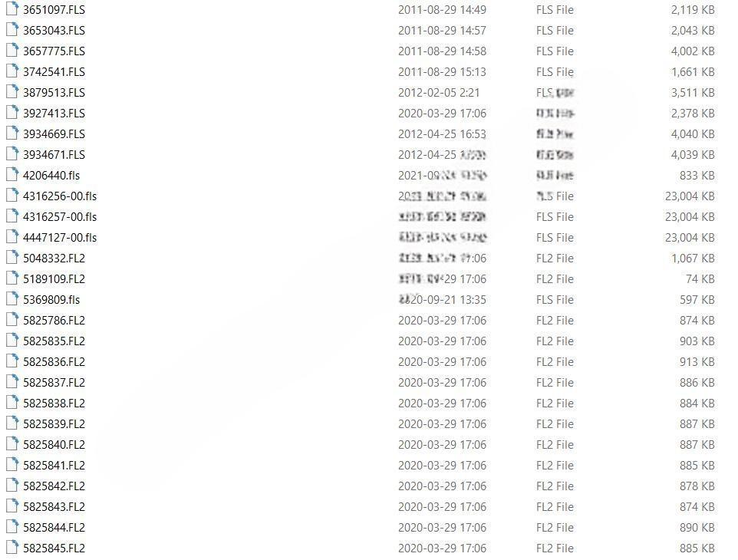The image size is (738, 560).
Task: Select file name 3653043.FLS
Action: pyautogui.click(x=54, y=31)
